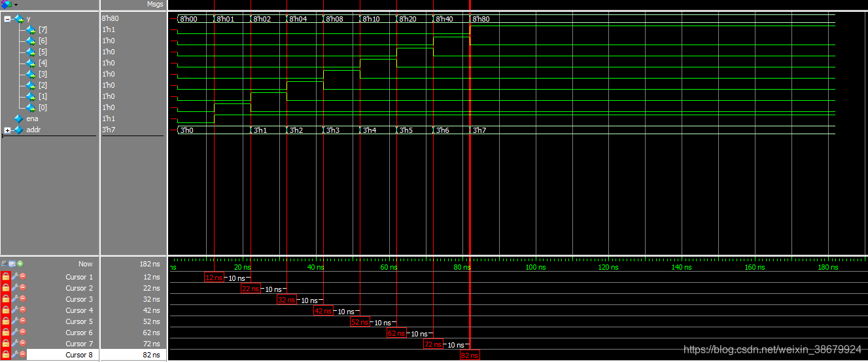Select the 72 ns cursor marker
The height and width of the screenshot is (362, 868).
tap(434, 344)
